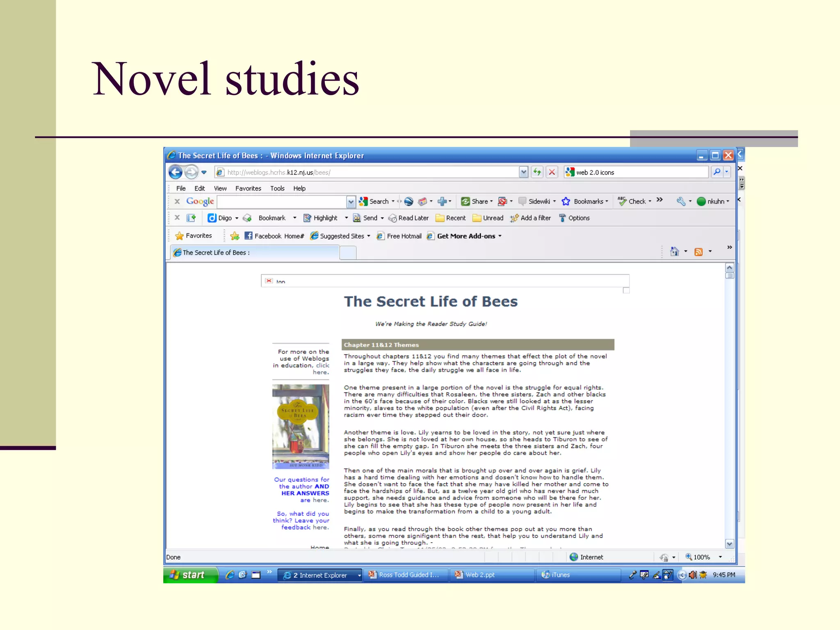The width and height of the screenshot is (840, 630).
Task: Click the Secret Life of Bees book cover
Action: 301,427
